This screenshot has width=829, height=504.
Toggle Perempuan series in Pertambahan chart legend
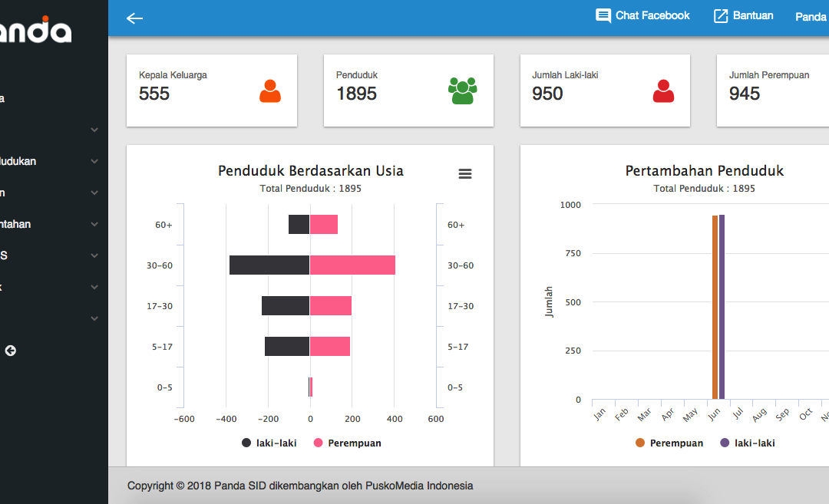[x=669, y=443]
